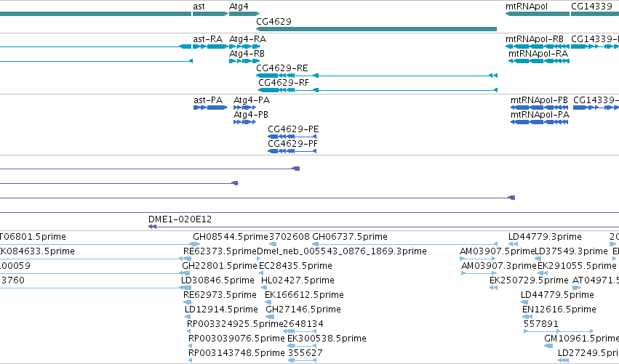Click the 3702608 feature label
619x364 pixels.
[x=289, y=237]
